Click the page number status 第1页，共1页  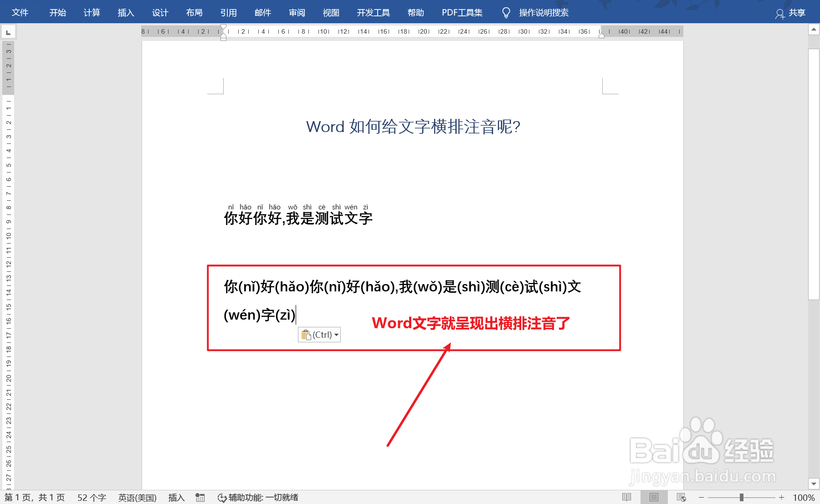(35, 498)
